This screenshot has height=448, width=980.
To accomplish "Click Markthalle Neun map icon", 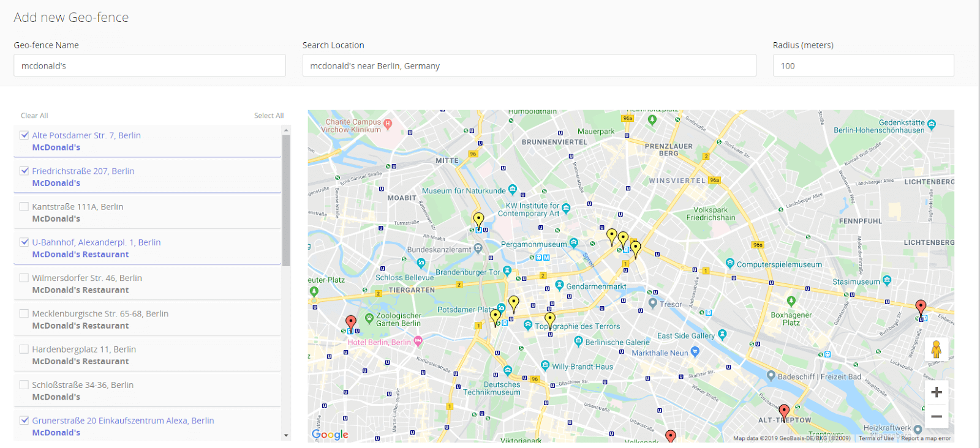I will point(695,351).
